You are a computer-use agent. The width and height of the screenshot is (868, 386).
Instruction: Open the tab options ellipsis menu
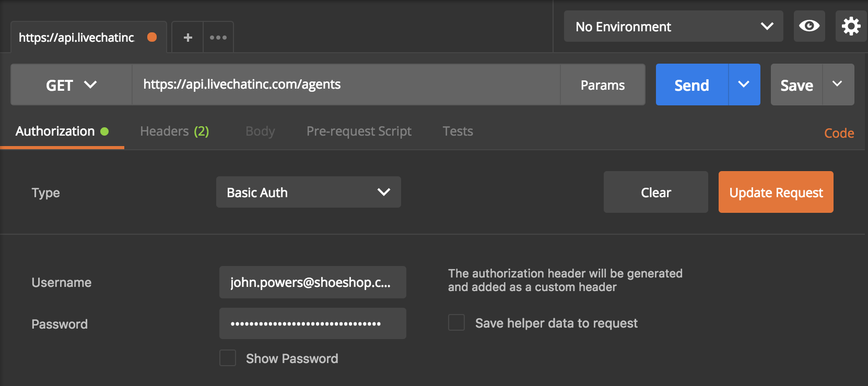[218, 38]
